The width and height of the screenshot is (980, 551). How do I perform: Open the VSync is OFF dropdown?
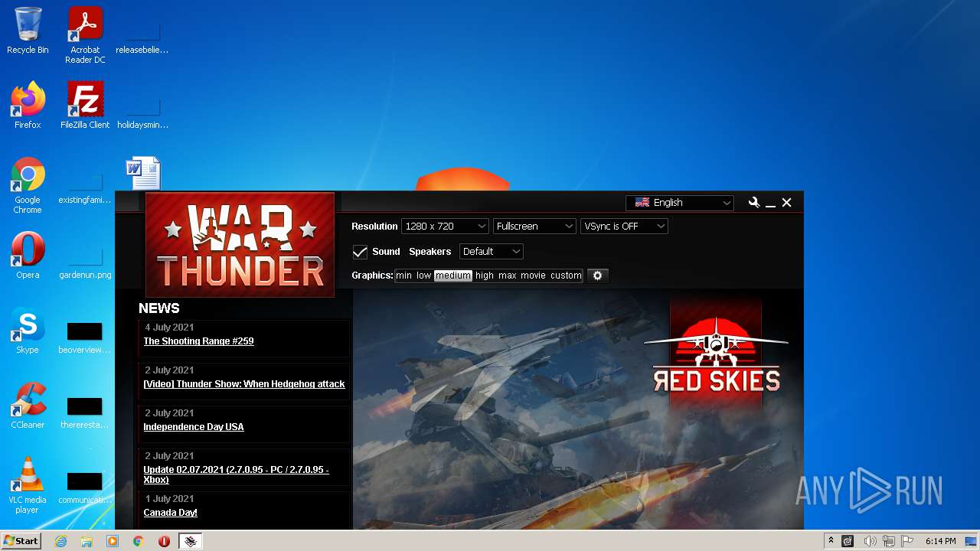tap(624, 227)
